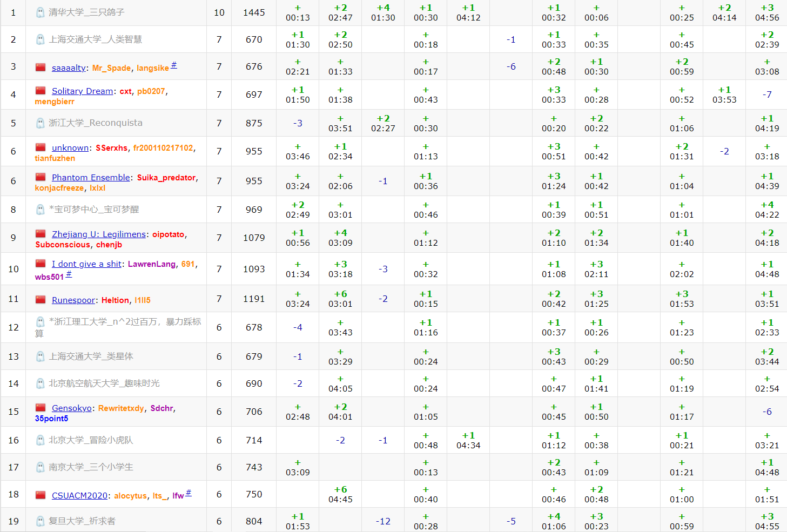Click the ghost icon beside 浙江大学_Reconquista
This screenshot has height=532, width=787.
point(41,123)
